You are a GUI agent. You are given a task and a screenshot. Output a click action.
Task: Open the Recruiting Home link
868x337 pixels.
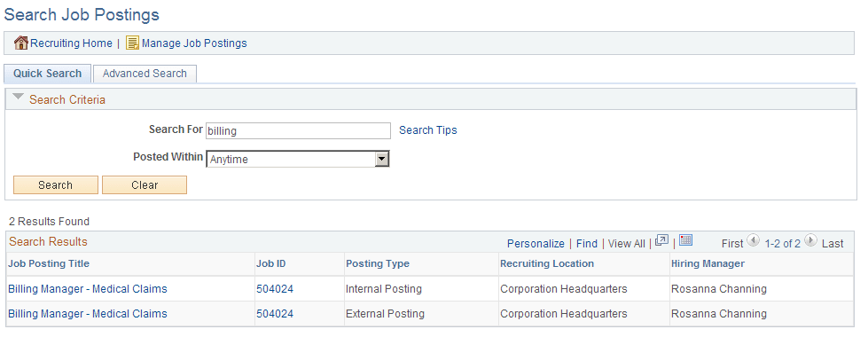click(x=72, y=43)
